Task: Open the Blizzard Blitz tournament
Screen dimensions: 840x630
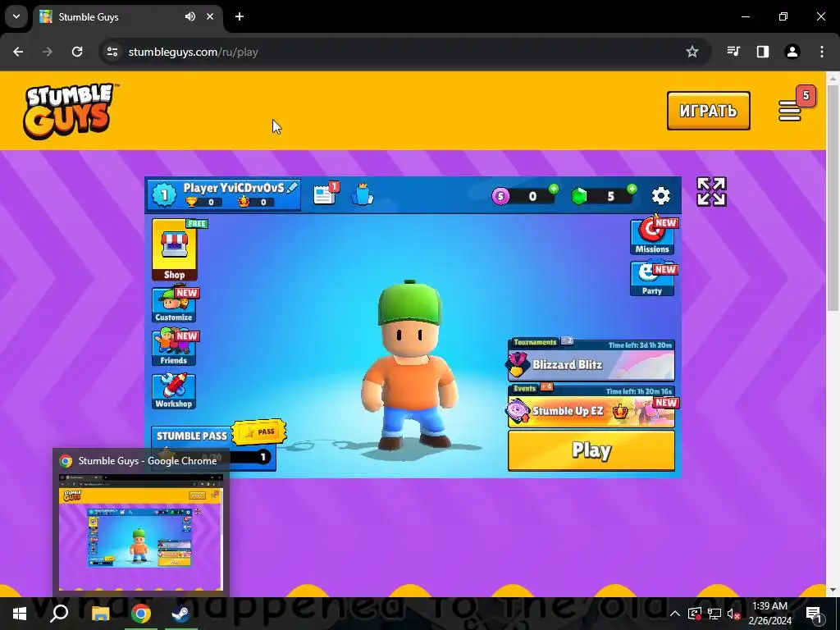Action: [x=591, y=364]
